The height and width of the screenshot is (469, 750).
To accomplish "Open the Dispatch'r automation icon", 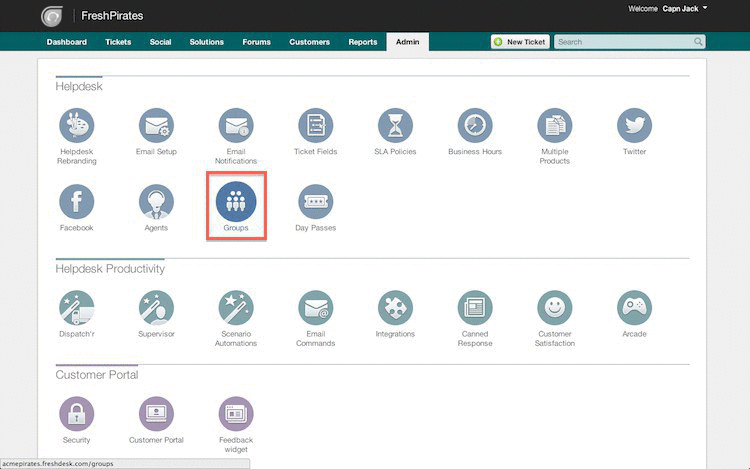I will coord(77,308).
